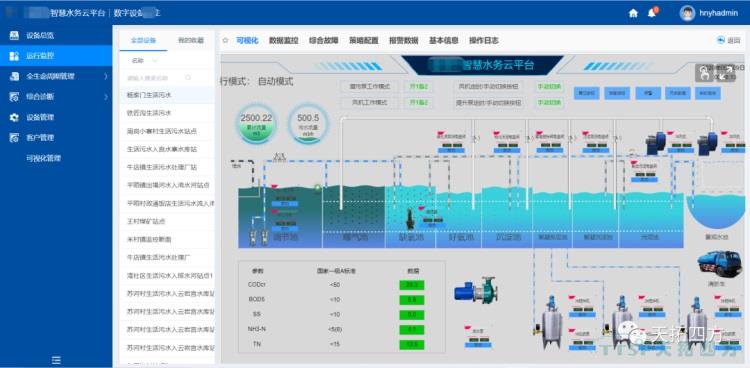The image size is (750, 368).
Task: Click 综合诊断 sidebar icon
Action: (14, 97)
